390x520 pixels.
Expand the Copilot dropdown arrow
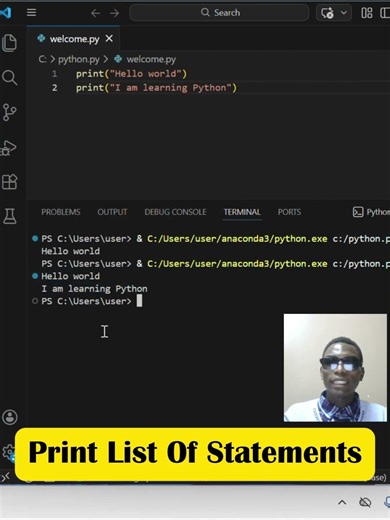pos(344,13)
